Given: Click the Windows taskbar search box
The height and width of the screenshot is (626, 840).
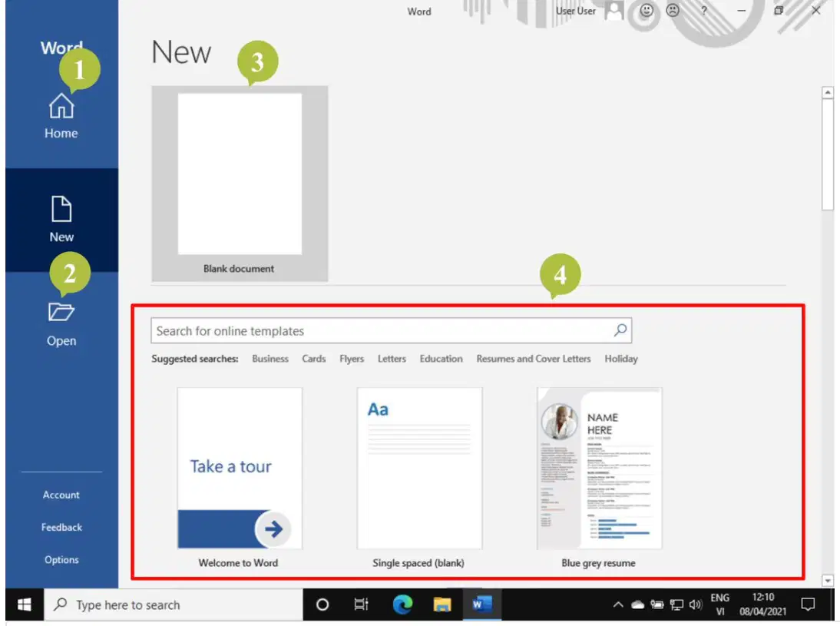Looking at the screenshot, I should point(173,604).
